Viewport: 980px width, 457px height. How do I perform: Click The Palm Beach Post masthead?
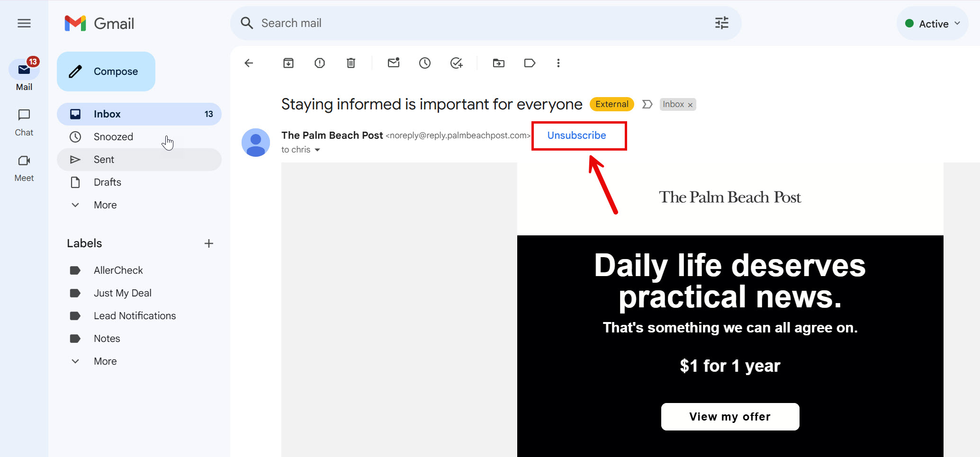coord(730,197)
